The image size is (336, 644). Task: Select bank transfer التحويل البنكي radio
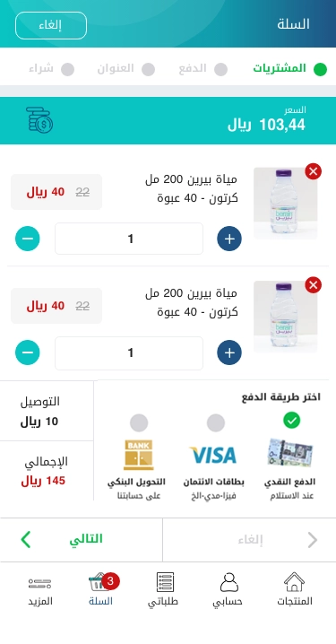click(x=139, y=422)
